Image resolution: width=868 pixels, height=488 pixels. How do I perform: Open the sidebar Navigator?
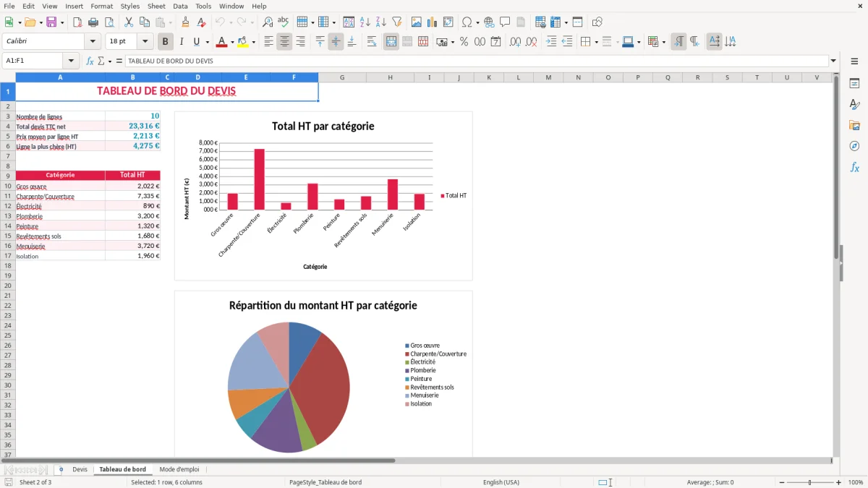854,146
